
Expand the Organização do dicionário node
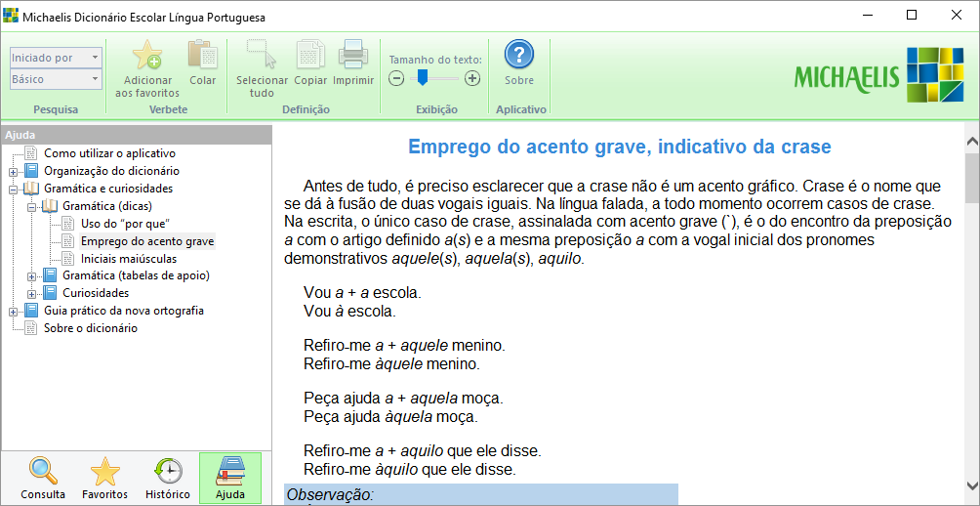click(13, 172)
